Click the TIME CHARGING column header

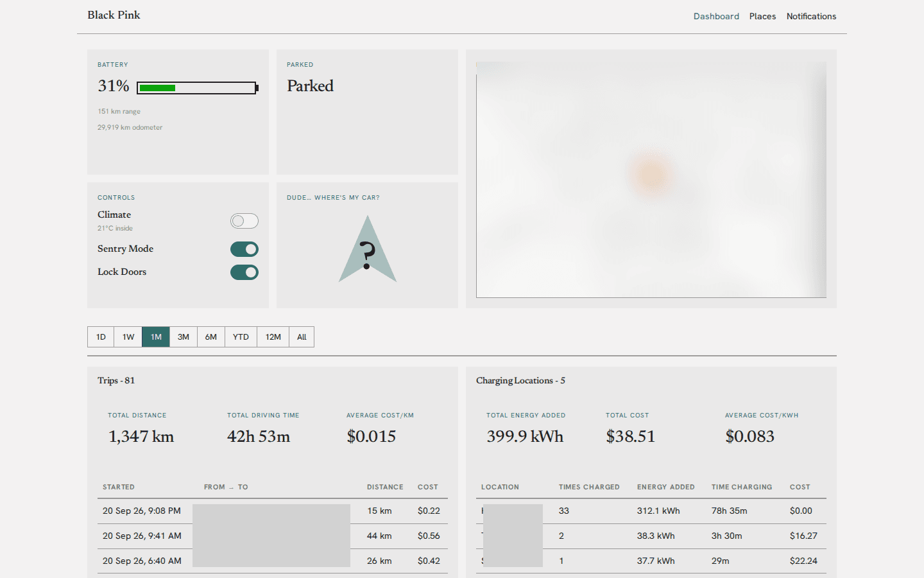click(x=742, y=487)
